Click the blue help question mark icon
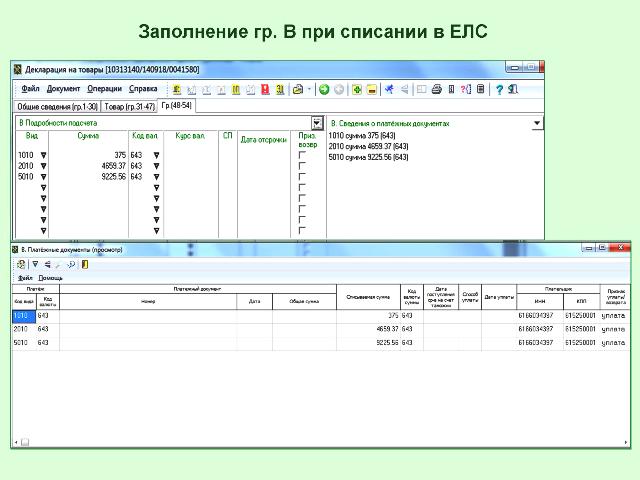The height and width of the screenshot is (480, 640). coord(499,89)
